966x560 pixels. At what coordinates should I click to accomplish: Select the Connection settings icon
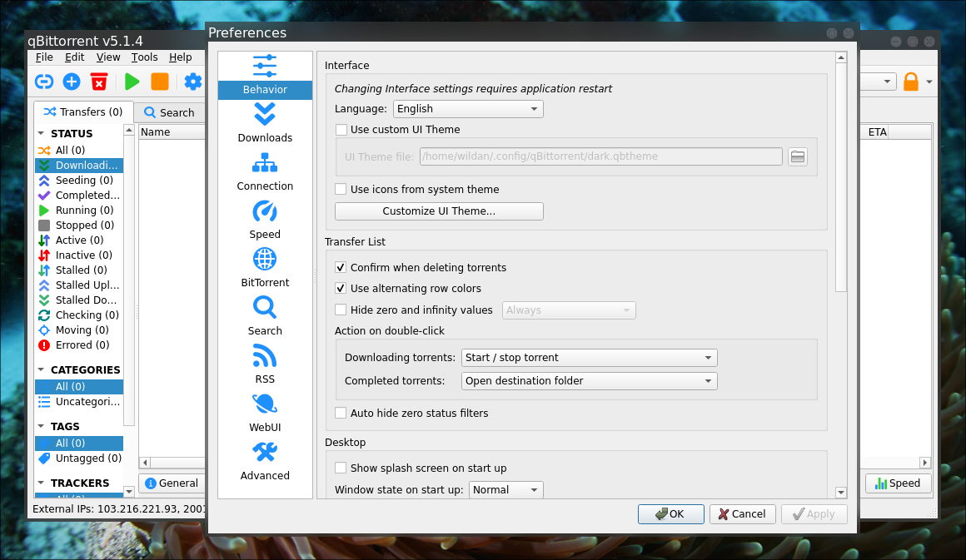tap(265, 171)
